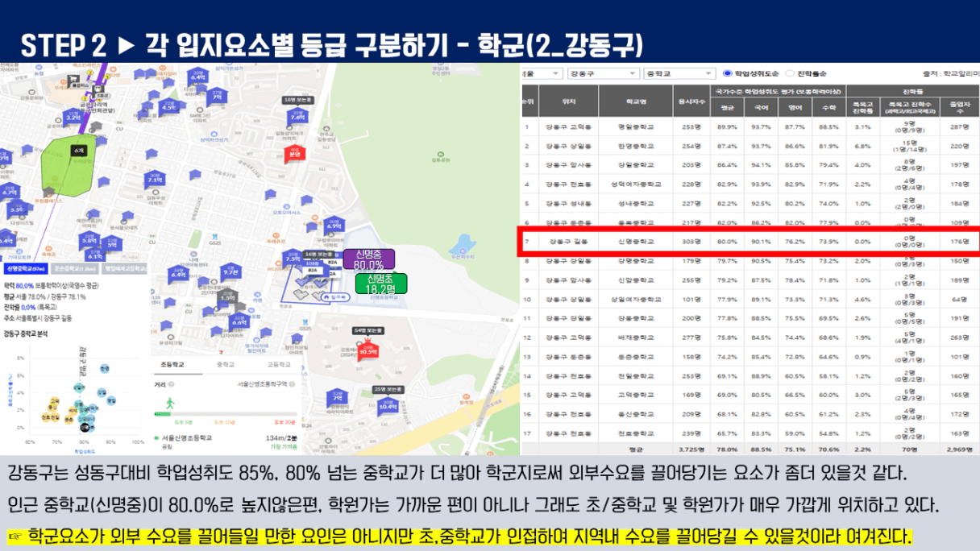Click the purple 신명중 80.0% label

click(x=368, y=259)
